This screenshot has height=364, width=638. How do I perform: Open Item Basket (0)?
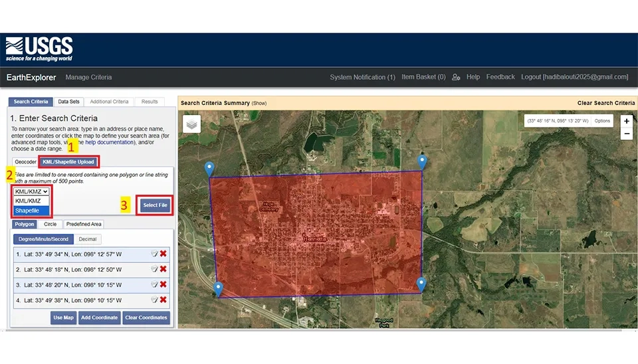423,77
